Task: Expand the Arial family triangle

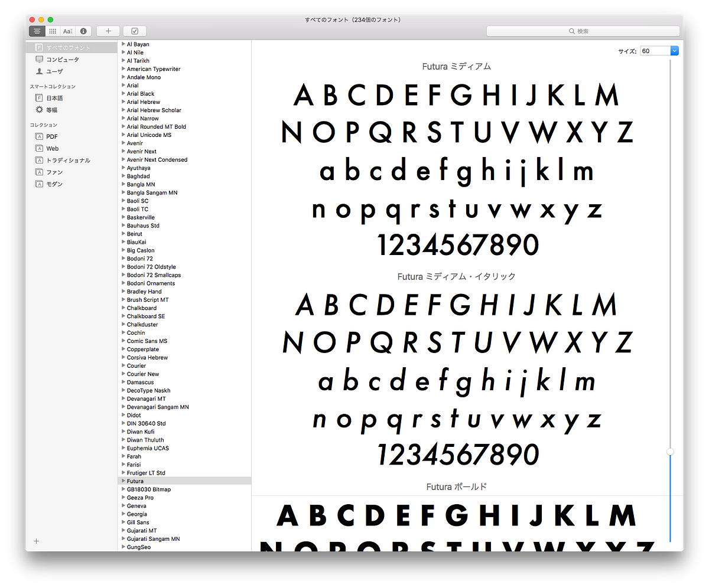Action: click(123, 86)
